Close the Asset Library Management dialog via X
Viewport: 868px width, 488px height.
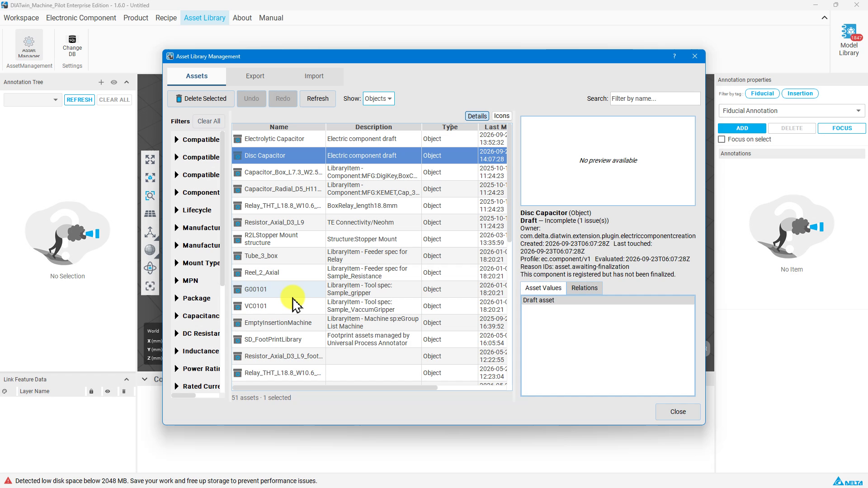[x=695, y=56]
